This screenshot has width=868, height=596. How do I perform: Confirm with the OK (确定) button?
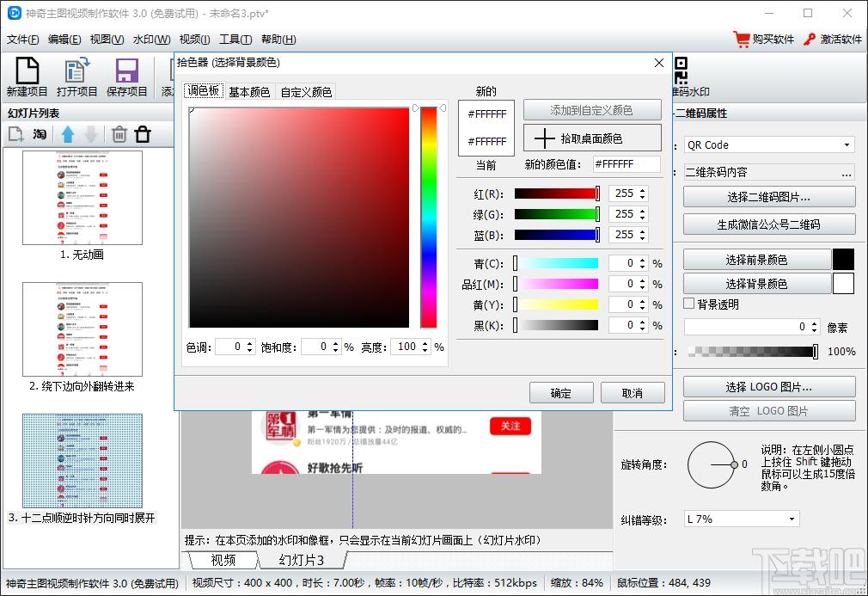coord(561,393)
